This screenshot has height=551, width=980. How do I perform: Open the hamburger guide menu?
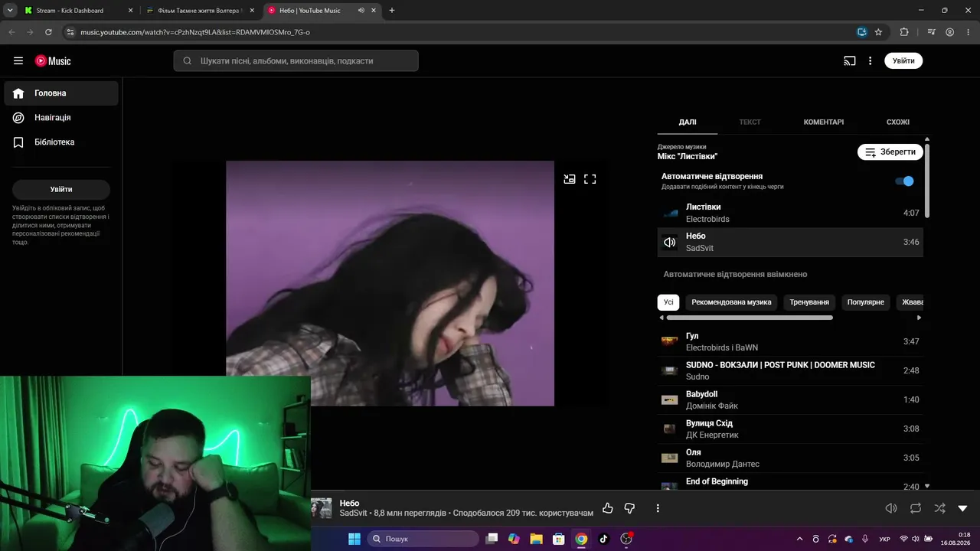[x=18, y=61]
